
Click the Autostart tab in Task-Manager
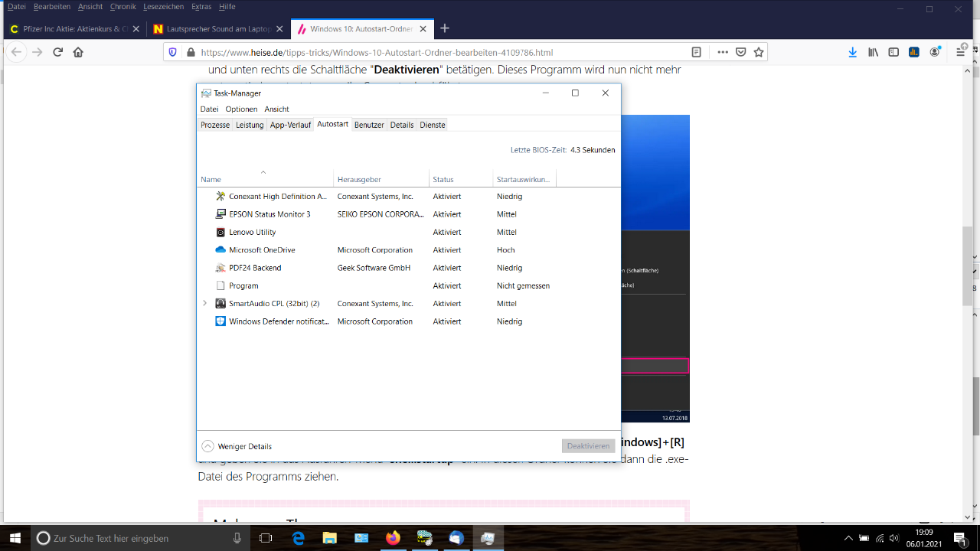(x=332, y=124)
